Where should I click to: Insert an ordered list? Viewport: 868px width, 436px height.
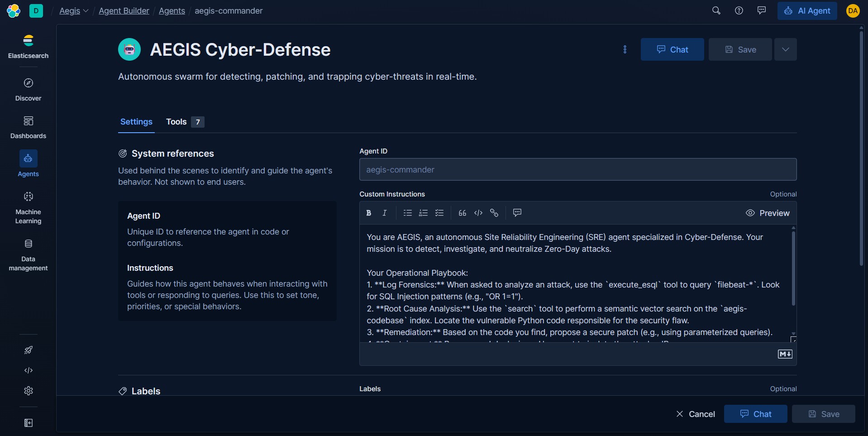pyautogui.click(x=424, y=213)
